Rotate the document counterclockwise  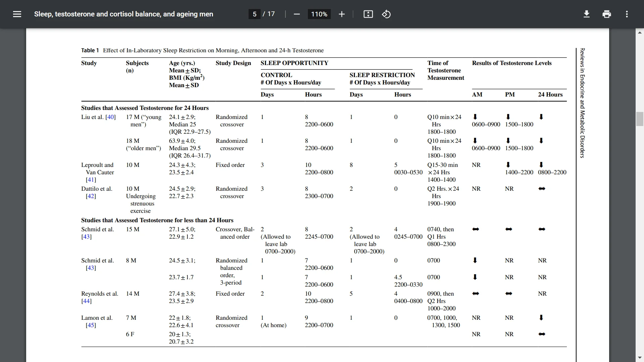(x=386, y=14)
